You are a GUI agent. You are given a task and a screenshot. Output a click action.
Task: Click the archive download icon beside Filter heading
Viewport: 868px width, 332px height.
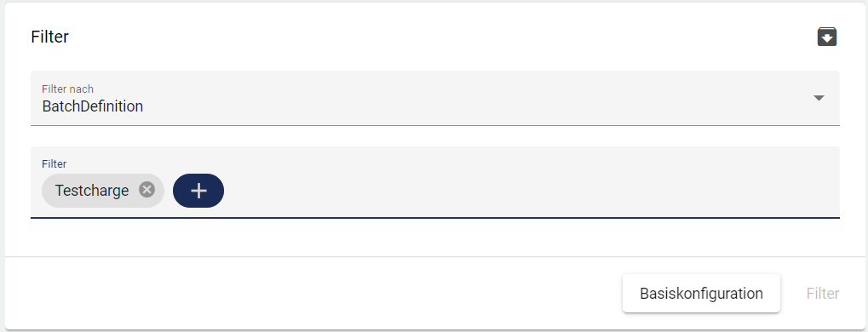click(827, 37)
